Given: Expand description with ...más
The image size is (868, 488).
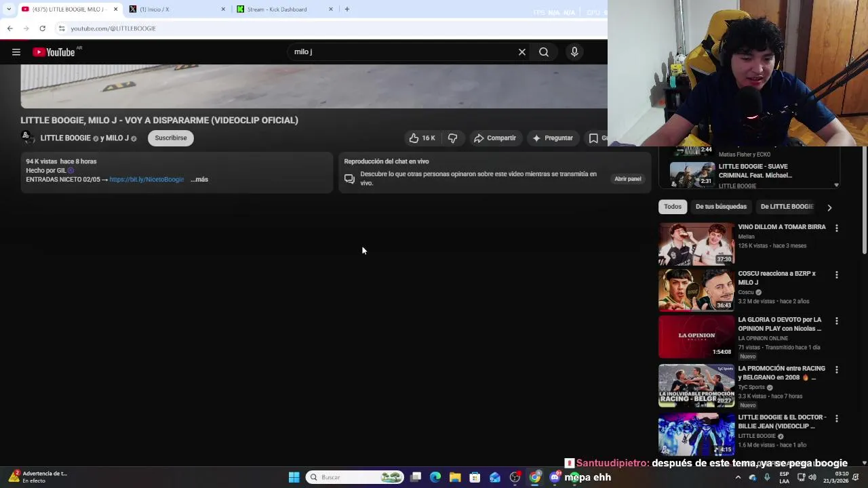Looking at the screenshot, I should pyautogui.click(x=199, y=180).
